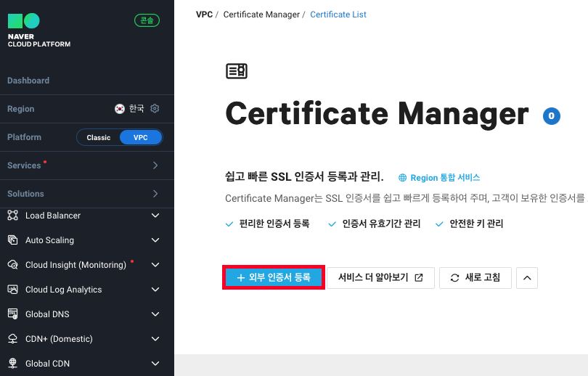Image resolution: width=588 pixels, height=376 pixels.
Task: Open region settings gear icon
Action: tap(155, 109)
